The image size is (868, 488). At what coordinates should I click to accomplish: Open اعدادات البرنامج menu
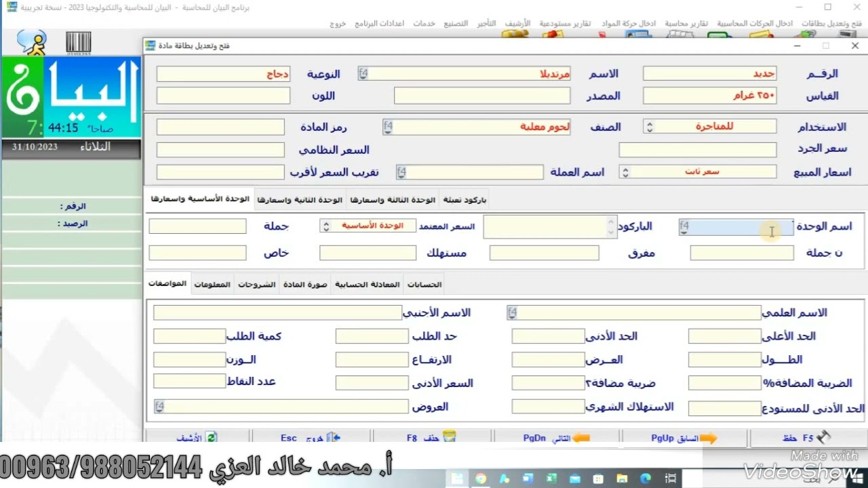tap(380, 23)
